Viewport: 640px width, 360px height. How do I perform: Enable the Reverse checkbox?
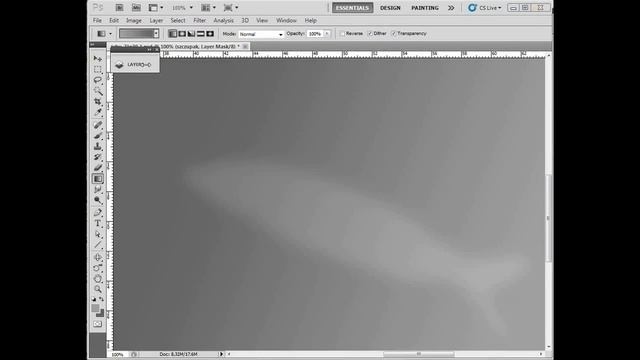(x=342, y=33)
